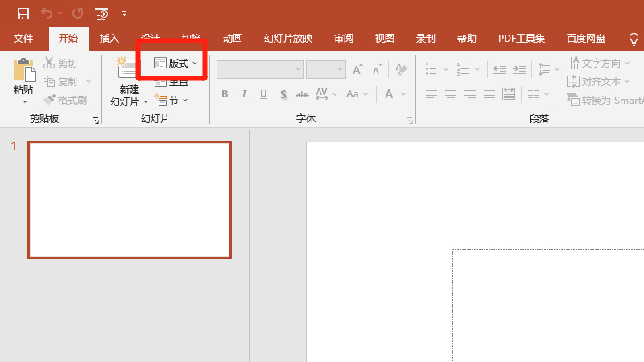Toggle Bold formatting
This screenshot has width=644, height=362.
(225, 95)
